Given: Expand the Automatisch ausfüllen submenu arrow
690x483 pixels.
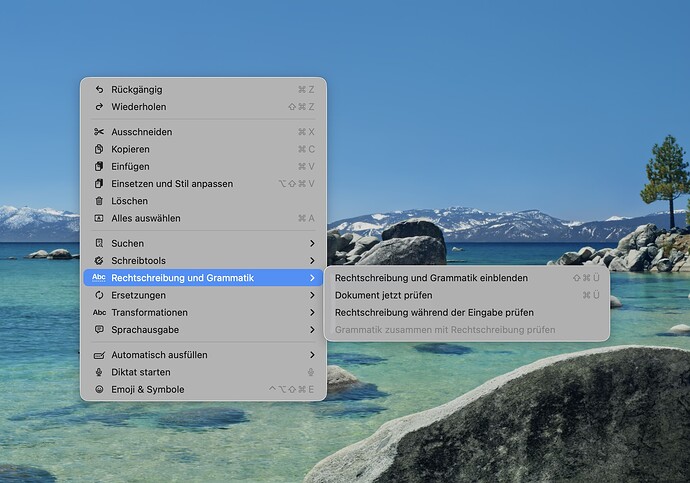Looking at the screenshot, I should [312, 355].
